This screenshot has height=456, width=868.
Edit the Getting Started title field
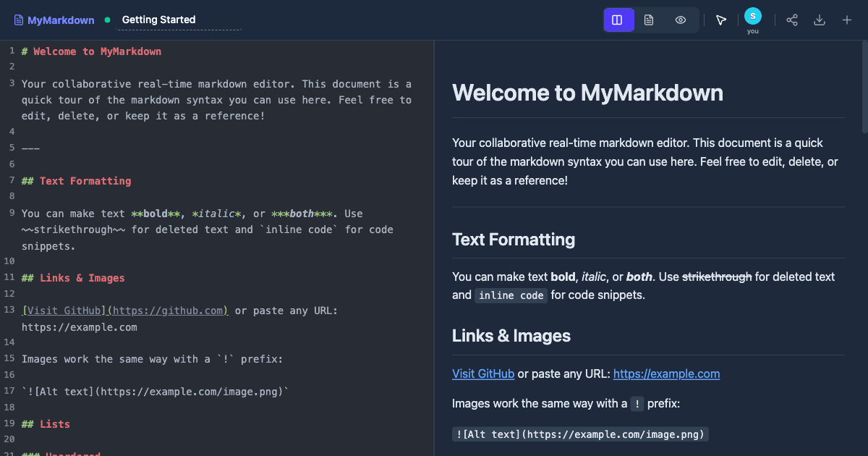pyautogui.click(x=179, y=20)
